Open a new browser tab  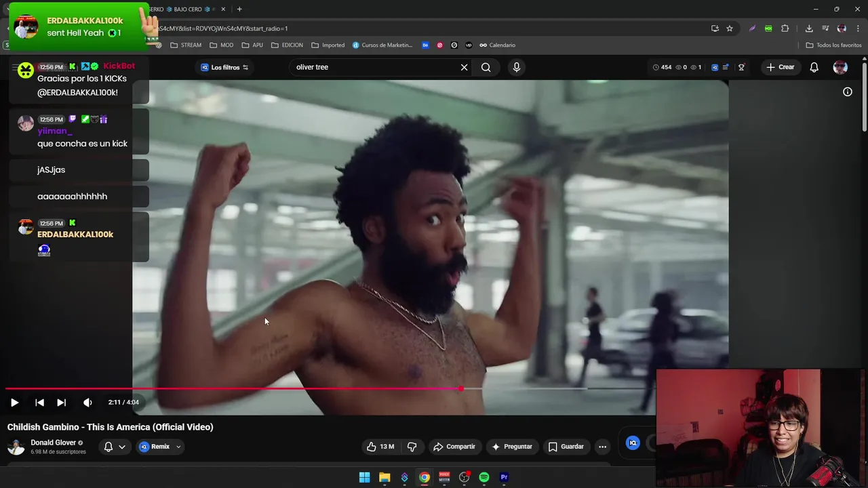click(239, 9)
